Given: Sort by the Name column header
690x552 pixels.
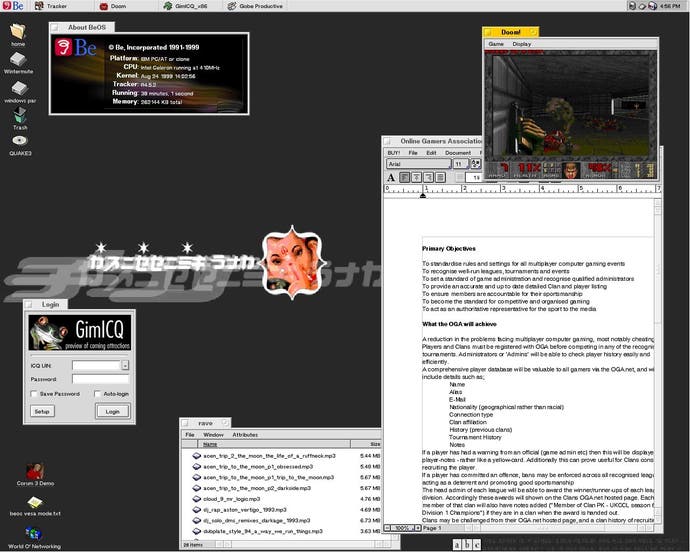Looking at the screenshot, I should click(274, 444).
